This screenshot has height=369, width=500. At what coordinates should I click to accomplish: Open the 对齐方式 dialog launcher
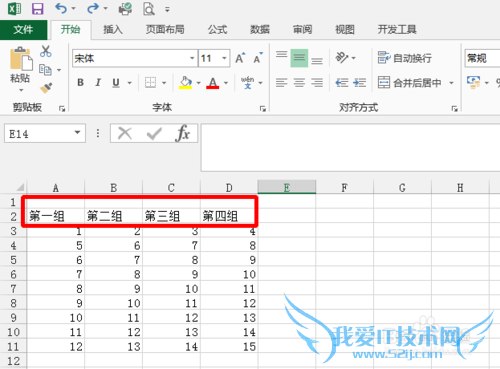pos(454,108)
